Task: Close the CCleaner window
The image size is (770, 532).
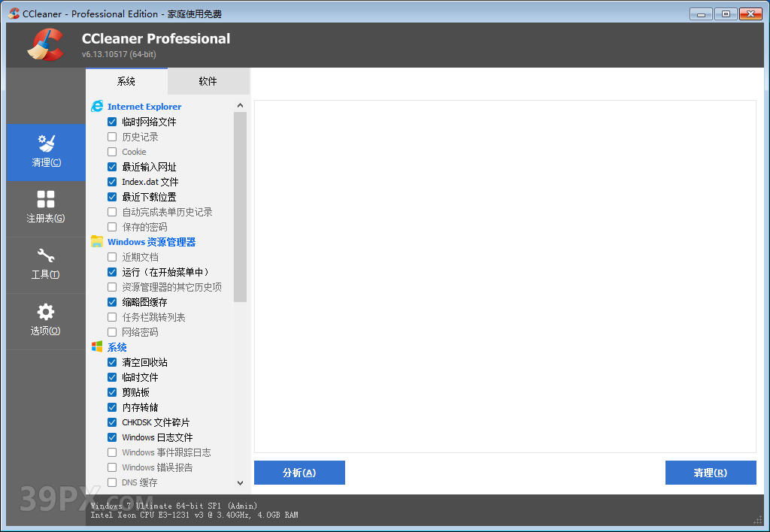Action: click(x=750, y=14)
